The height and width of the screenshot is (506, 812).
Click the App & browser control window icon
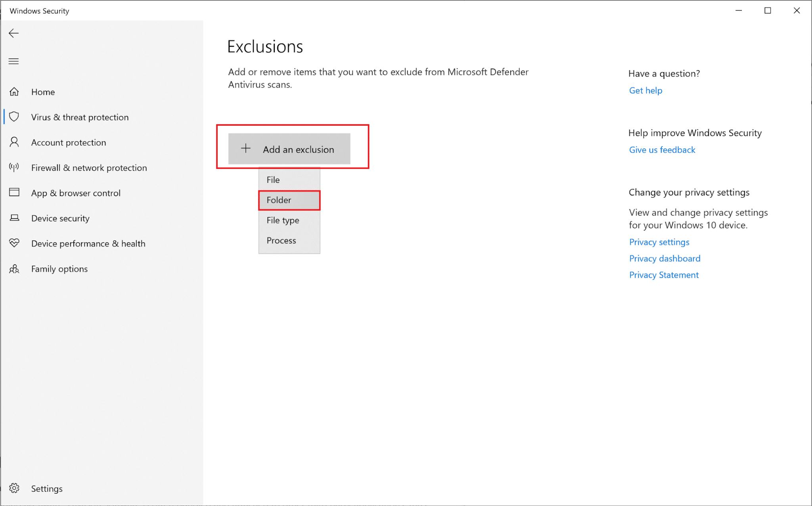14,193
